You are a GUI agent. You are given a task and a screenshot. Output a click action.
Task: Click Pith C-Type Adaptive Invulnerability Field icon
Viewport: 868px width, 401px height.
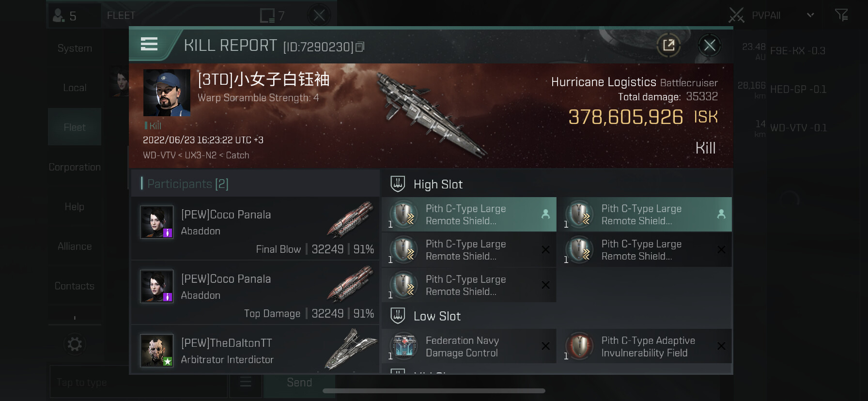[580, 347]
